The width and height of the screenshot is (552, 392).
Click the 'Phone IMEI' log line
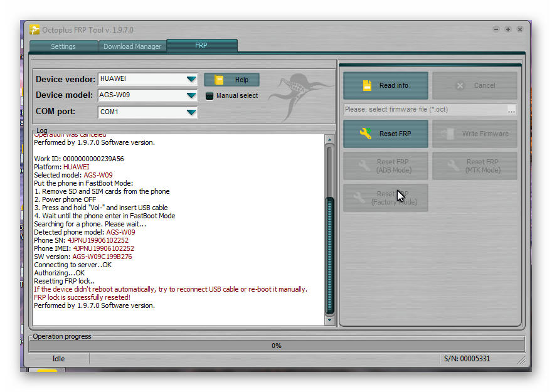click(84, 248)
